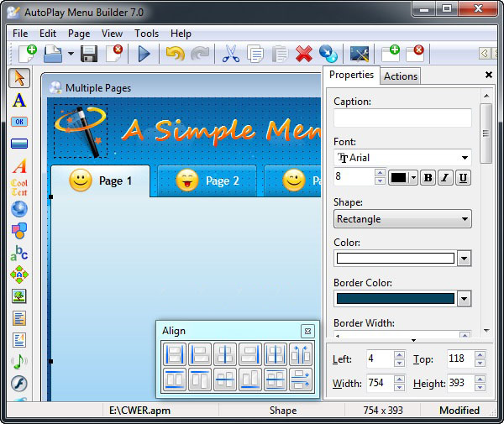Image resolution: width=504 pixels, height=424 pixels.
Task: Cut selection with scissors icon
Action: pos(231,54)
